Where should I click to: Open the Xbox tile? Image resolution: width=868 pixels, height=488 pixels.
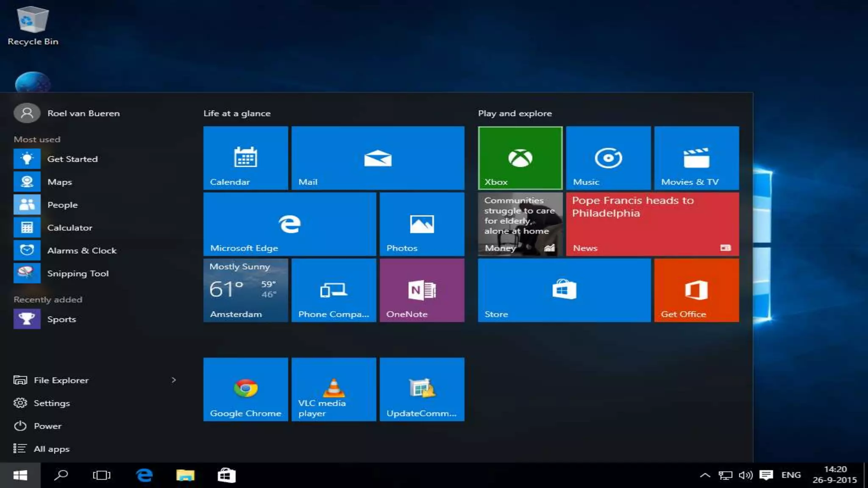click(x=520, y=158)
